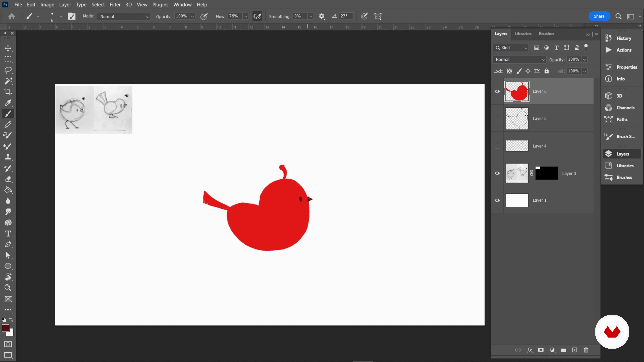Viewport: 644px width, 362px height.
Task: Create a new layer with plus icon
Action: point(575,350)
